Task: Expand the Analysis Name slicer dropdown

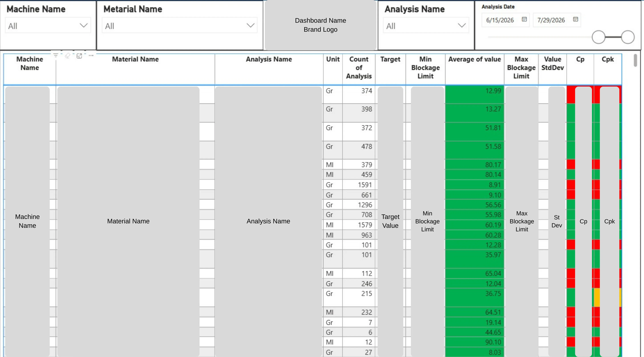Action: (462, 26)
